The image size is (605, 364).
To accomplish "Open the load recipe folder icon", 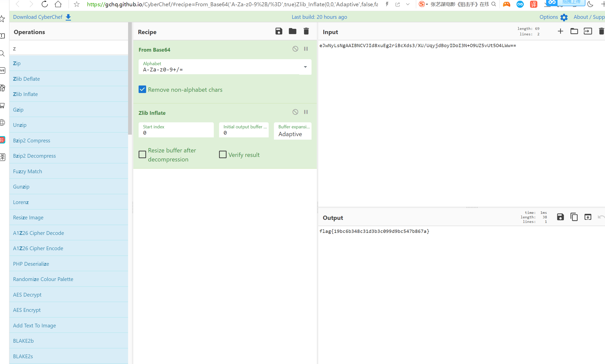I will pyautogui.click(x=292, y=31).
